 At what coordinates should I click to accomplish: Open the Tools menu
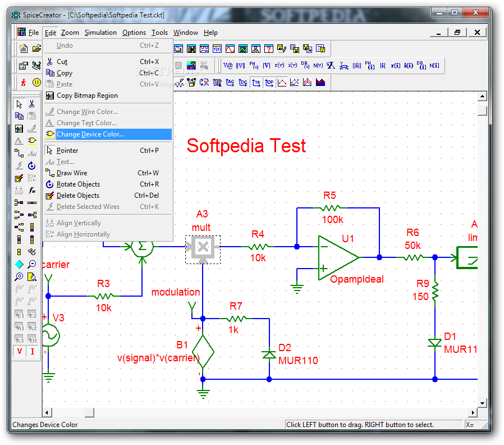coord(160,33)
